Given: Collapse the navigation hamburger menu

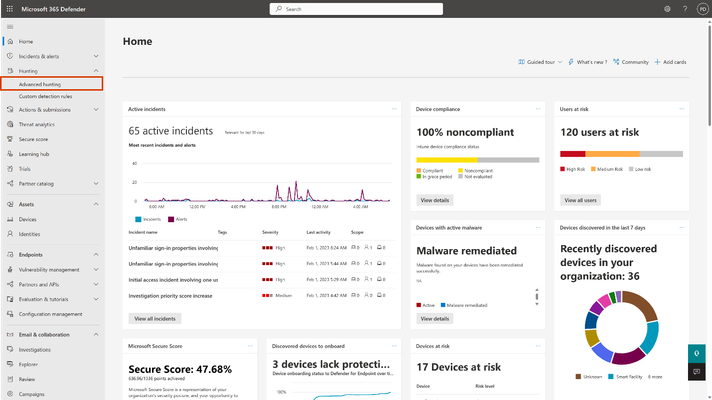Looking at the screenshot, I should point(10,27).
